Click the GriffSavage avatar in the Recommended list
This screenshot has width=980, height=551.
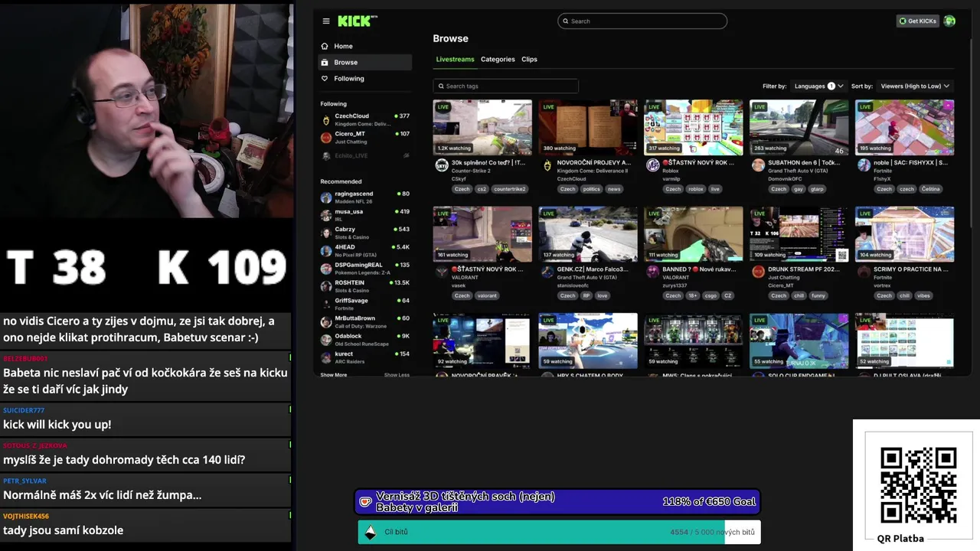(326, 304)
